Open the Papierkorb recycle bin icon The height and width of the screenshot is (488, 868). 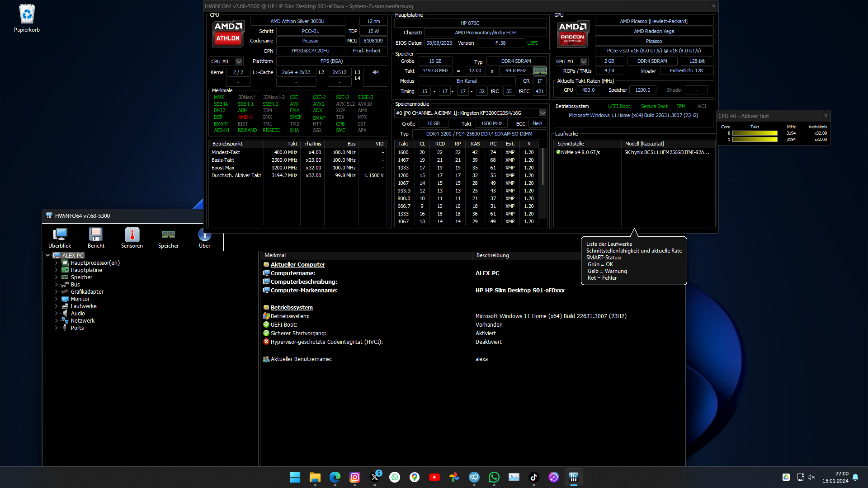[27, 18]
